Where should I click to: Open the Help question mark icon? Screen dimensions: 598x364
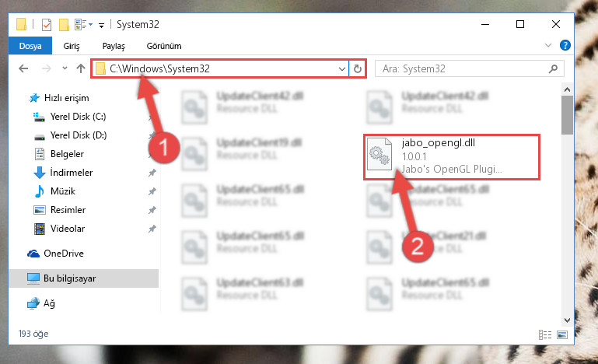pos(565,45)
